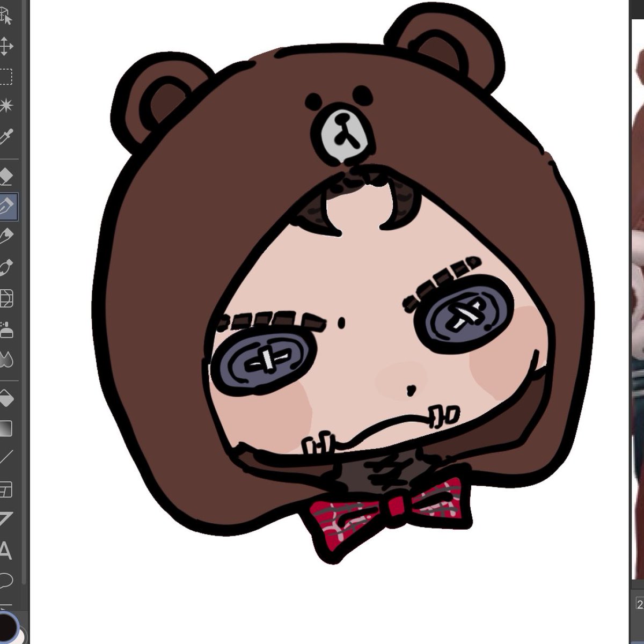Select the Auto select magic wand tool

pos(6,106)
